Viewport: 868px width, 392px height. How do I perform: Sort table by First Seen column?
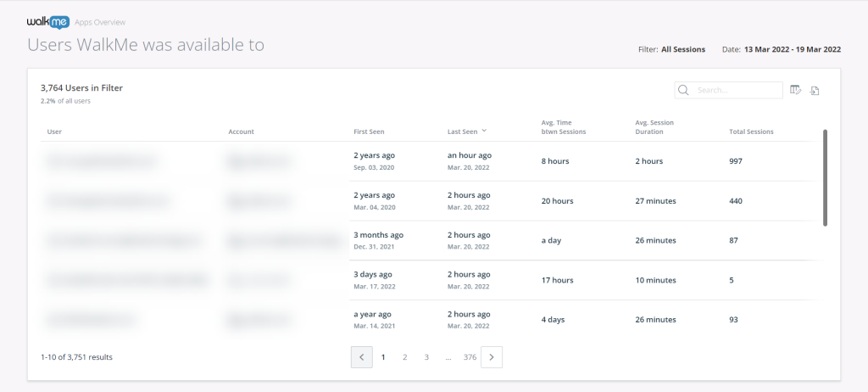[368, 132]
